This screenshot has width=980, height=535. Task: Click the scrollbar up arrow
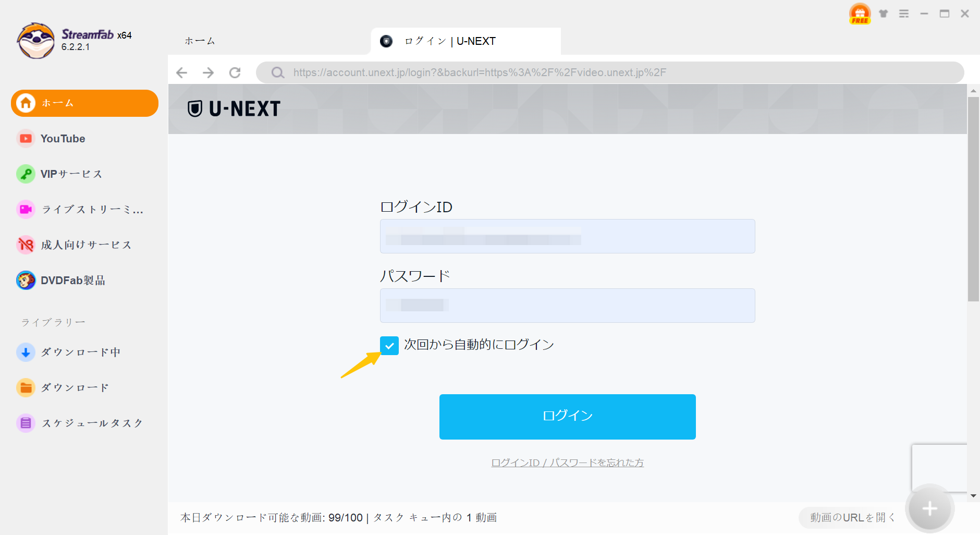click(973, 91)
